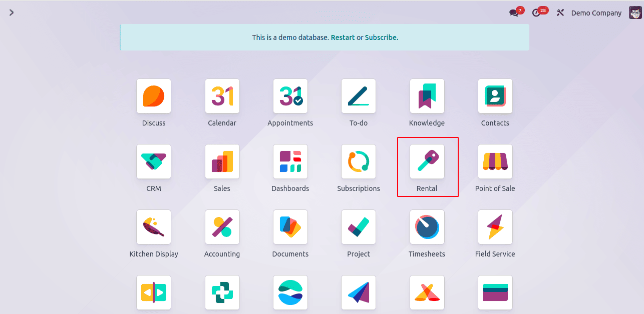Click the Point of Sale label text

[495, 188]
